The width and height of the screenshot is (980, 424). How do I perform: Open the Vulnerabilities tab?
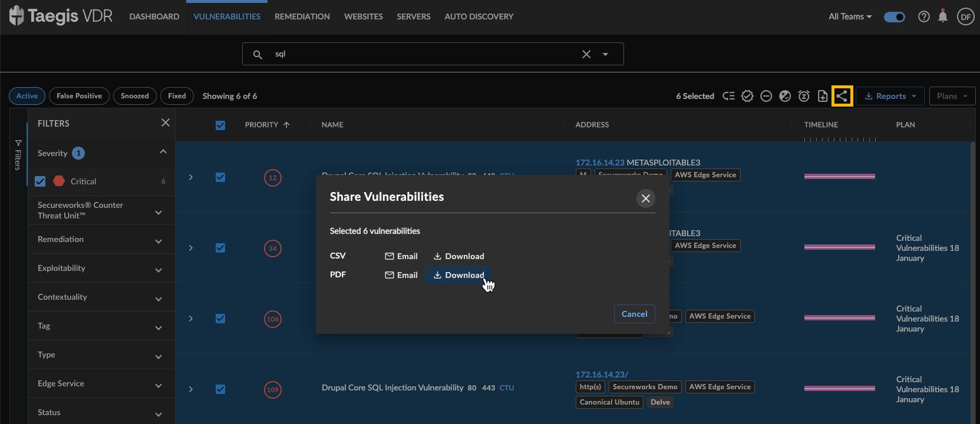[x=227, y=16]
